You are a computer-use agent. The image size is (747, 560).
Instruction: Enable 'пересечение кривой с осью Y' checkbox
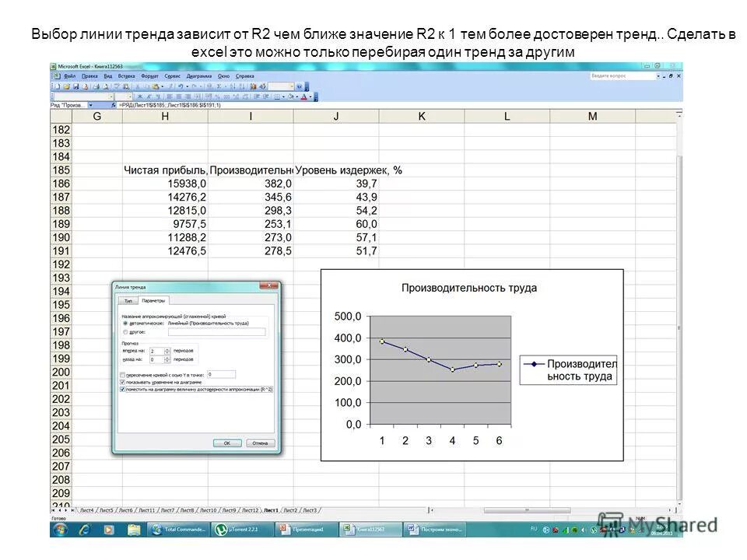(122, 375)
